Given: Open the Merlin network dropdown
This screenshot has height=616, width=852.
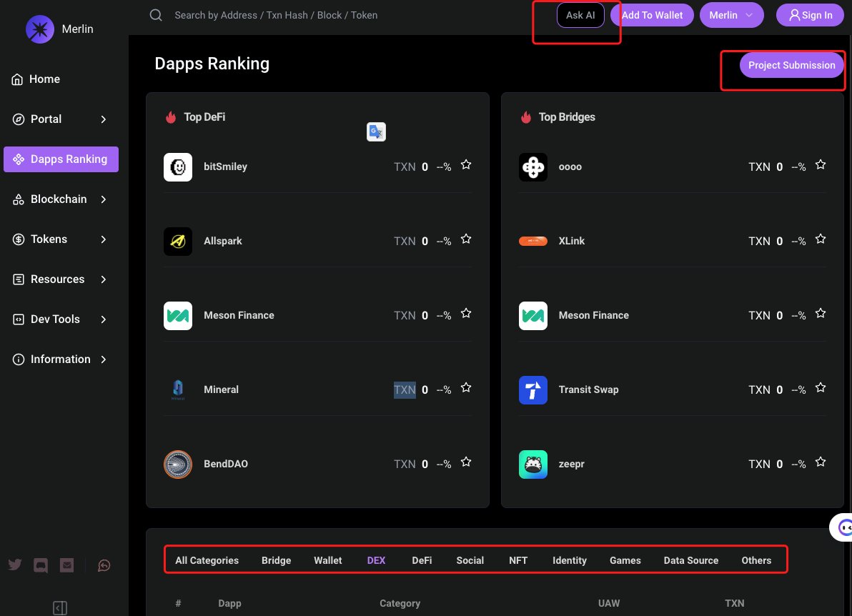Looking at the screenshot, I should point(731,15).
